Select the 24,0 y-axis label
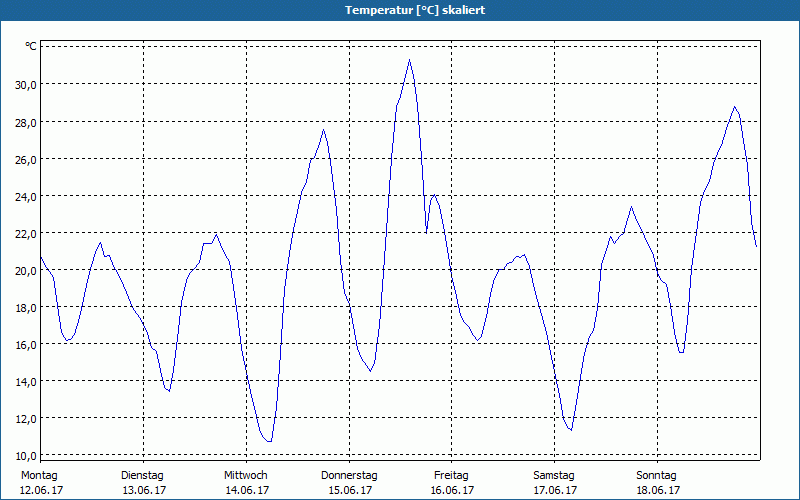Image resolution: width=800 pixels, height=500 pixels. (x=24, y=196)
